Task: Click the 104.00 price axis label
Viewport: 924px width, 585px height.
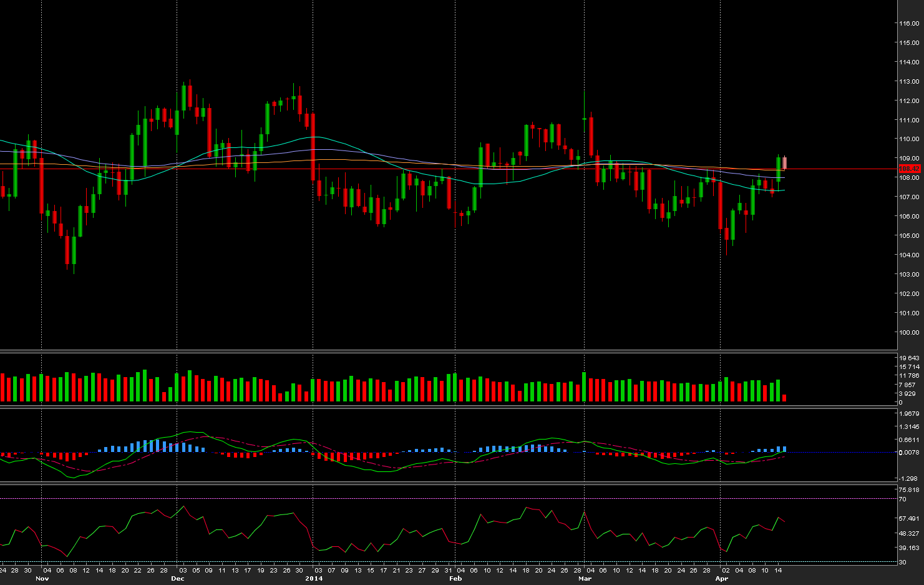Action: 909,255
